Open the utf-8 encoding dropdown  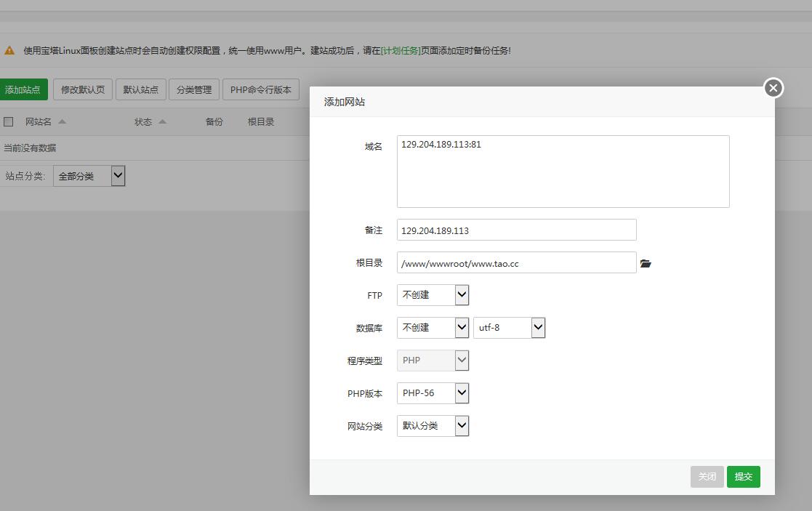(509, 327)
